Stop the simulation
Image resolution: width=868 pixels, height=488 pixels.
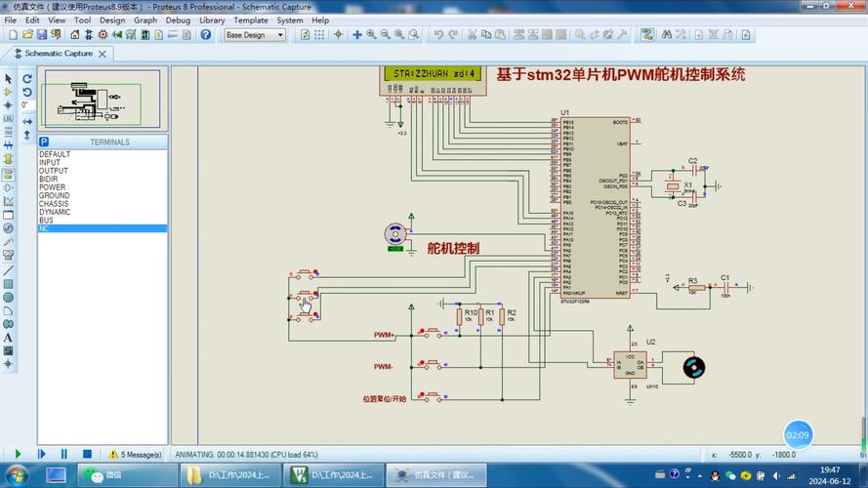pyautogui.click(x=87, y=454)
